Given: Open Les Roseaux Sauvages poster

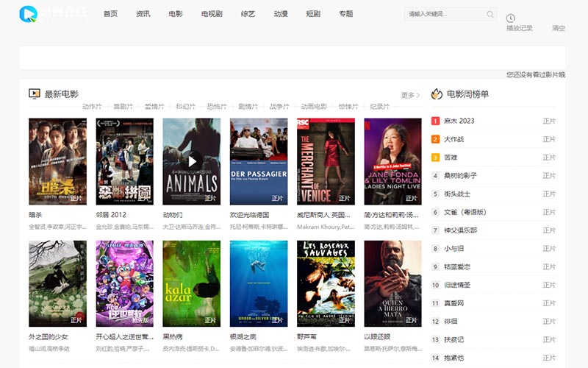Looking at the screenshot, I should click(x=326, y=283).
